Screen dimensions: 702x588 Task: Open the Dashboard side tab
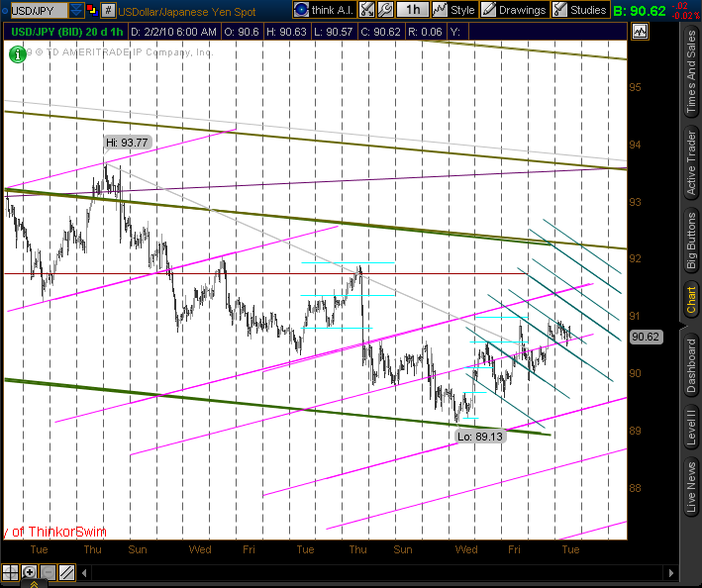tap(691, 365)
